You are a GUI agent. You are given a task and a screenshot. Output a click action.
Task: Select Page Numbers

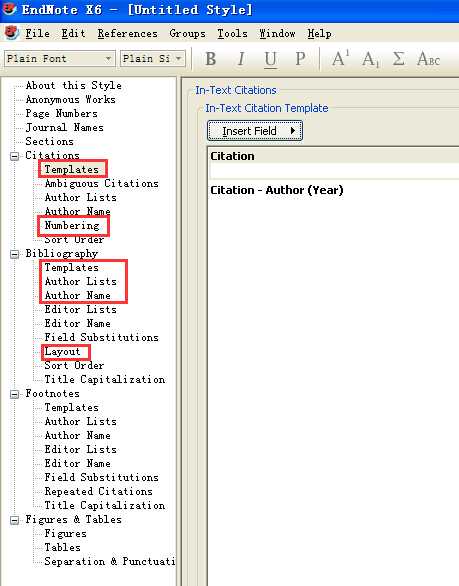tap(61, 113)
